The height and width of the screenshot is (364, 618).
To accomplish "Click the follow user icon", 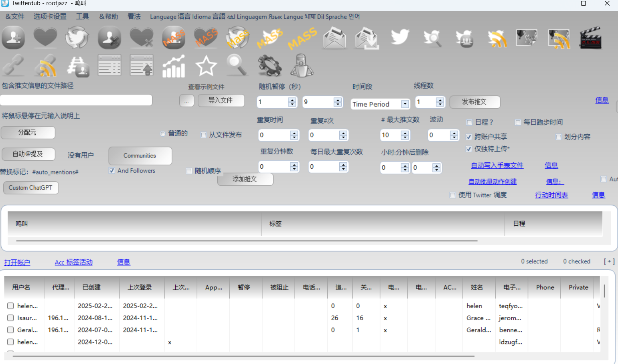I will coord(13,38).
